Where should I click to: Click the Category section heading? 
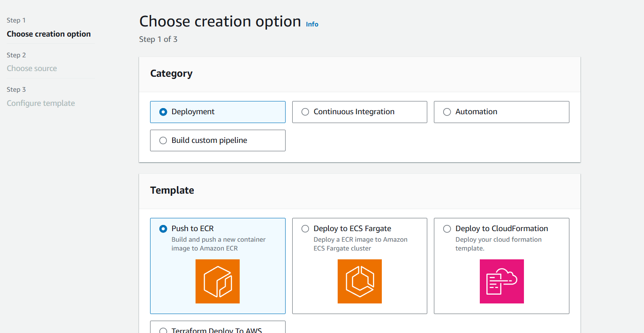pyautogui.click(x=171, y=74)
